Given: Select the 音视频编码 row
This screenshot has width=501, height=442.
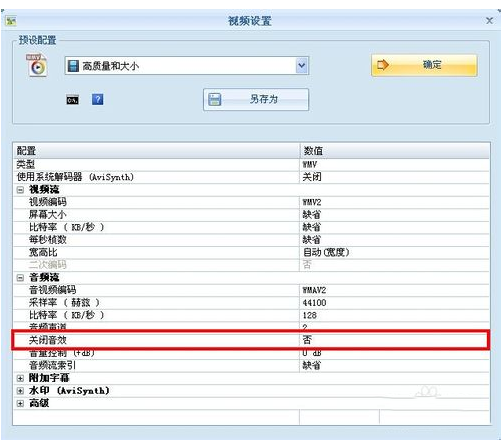Looking at the screenshot, I should click(251, 290).
